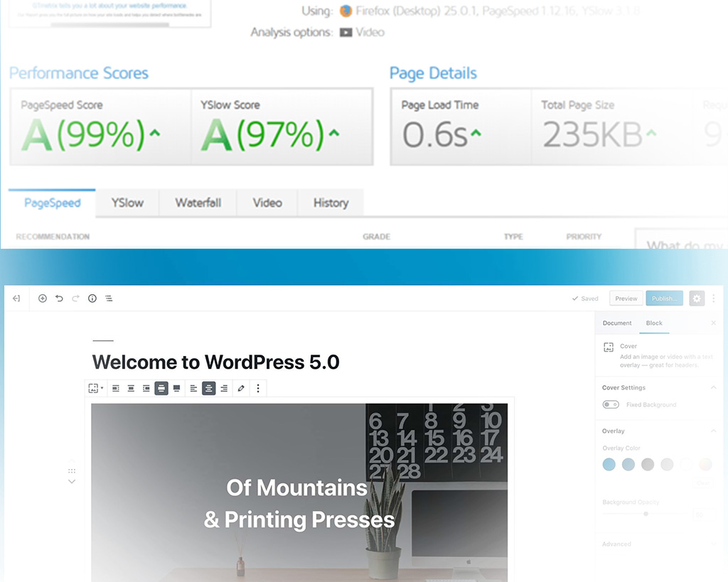The width and height of the screenshot is (728, 582).
Task: Toggle Fixed Background switch
Action: (611, 404)
